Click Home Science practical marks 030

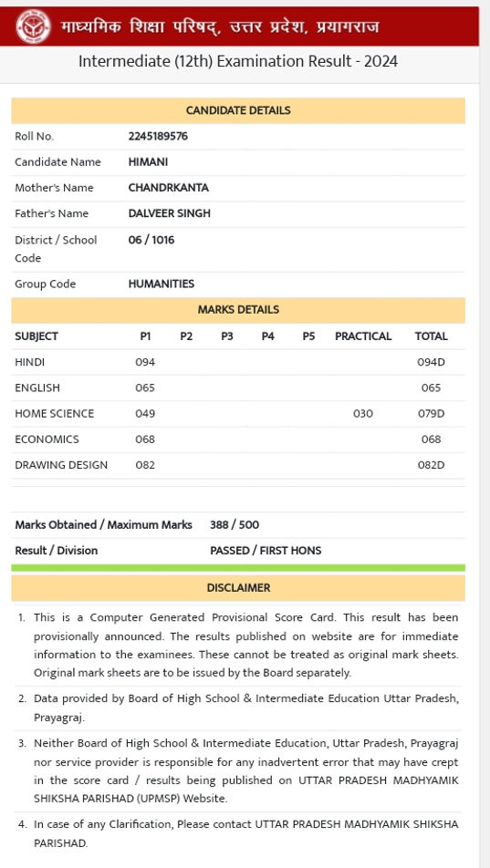coord(363,414)
